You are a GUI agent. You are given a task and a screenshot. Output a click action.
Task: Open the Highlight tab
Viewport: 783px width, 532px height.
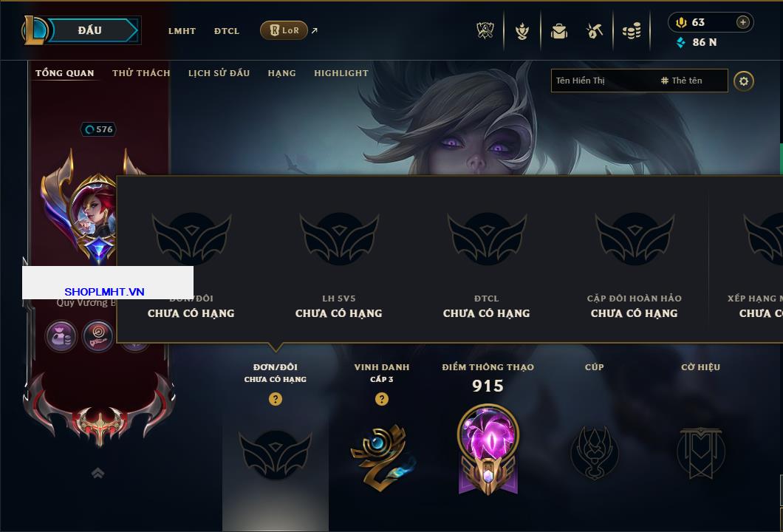pyautogui.click(x=341, y=73)
